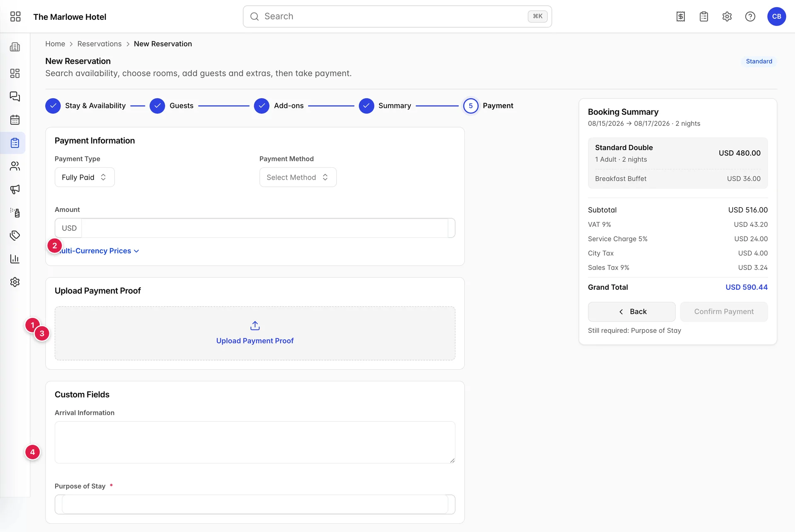
Task: Open the app grid menu icon
Action: 15,17
